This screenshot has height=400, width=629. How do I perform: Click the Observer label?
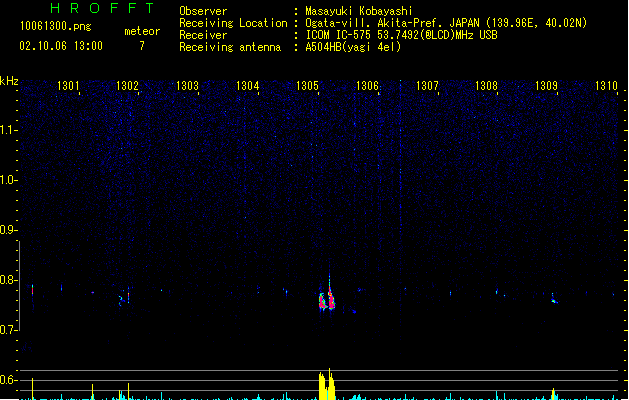[203, 11]
